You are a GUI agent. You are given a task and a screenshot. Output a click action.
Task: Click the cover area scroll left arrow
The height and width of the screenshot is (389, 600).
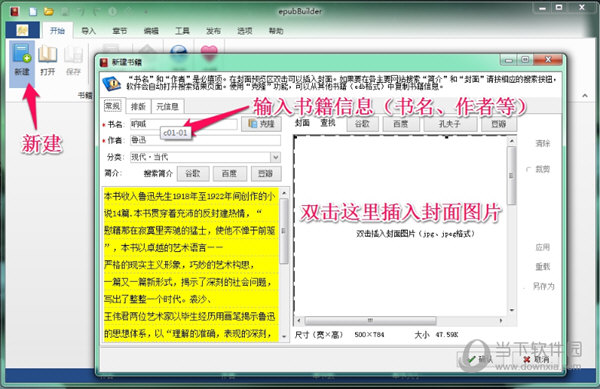point(299,320)
